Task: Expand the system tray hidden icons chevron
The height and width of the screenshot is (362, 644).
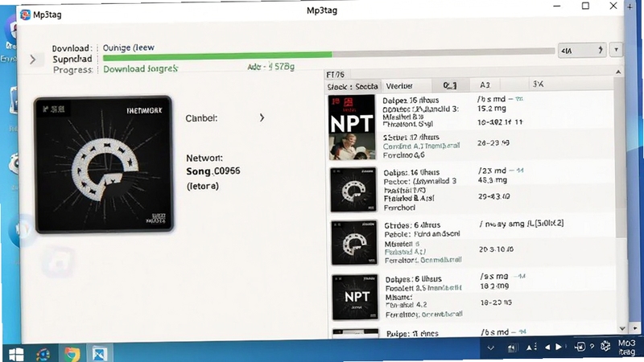Action: click(490, 348)
